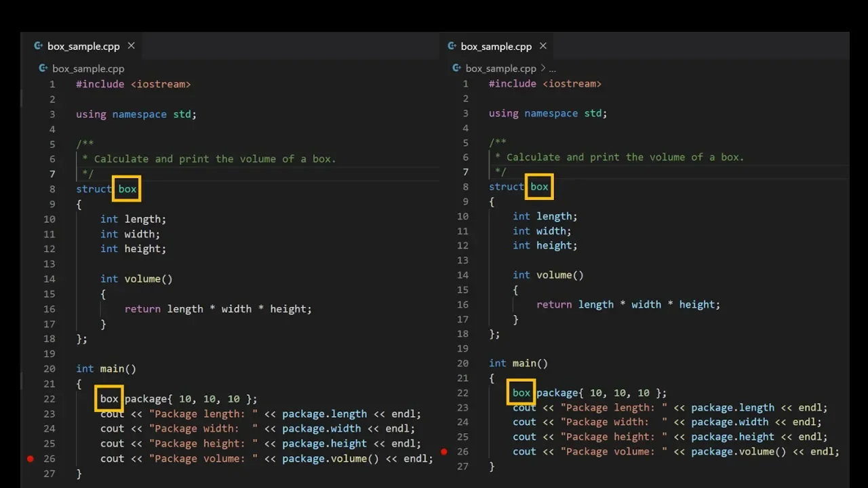Click 'int length;' in right editor
The image size is (868, 488).
pyautogui.click(x=545, y=216)
